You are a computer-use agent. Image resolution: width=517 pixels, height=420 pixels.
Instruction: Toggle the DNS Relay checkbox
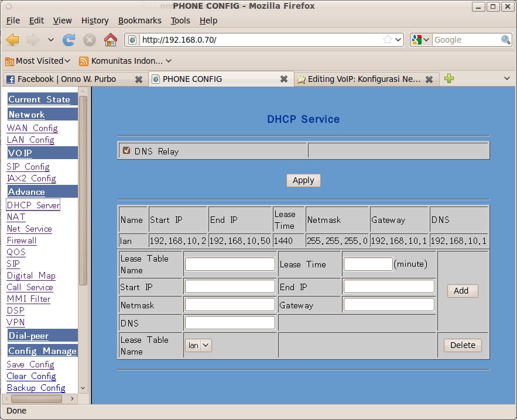pyautogui.click(x=126, y=150)
